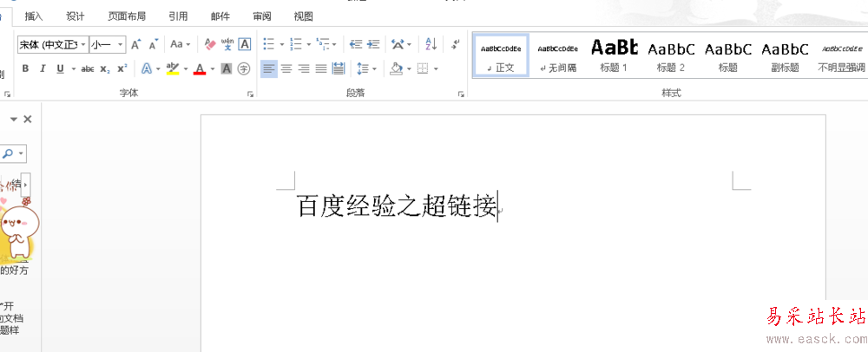
Task: Click the multilevel list icon
Action: point(323,44)
